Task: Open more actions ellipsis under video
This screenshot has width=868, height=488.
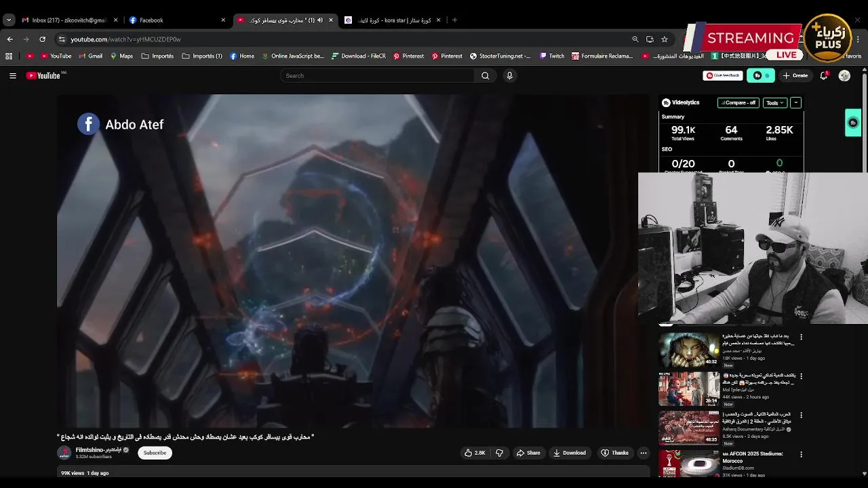Action: pyautogui.click(x=644, y=453)
